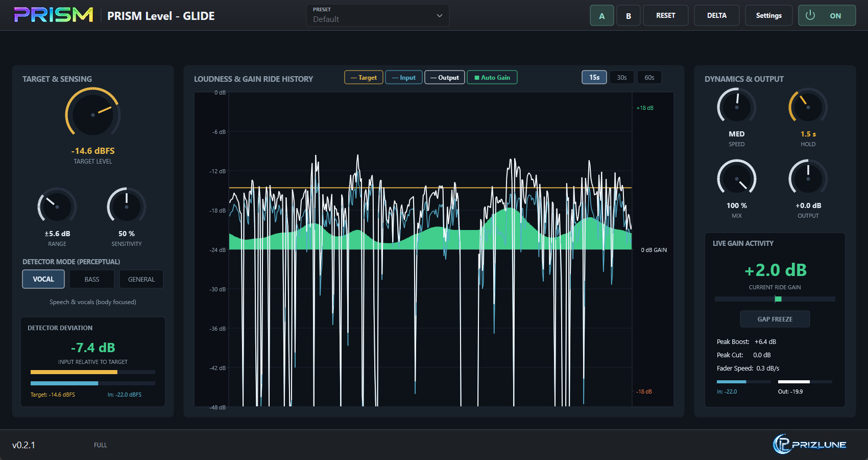Image resolution: width=868 pixels, height=460 pixels.
Task: Click the Peak Boost +6.4 dB value
Action: coord(765,341)
